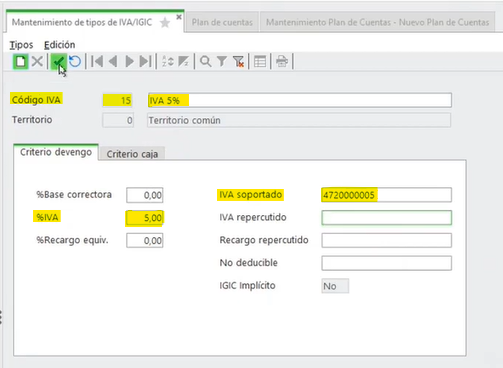Click the funnel Filter icon
The height and width of the screenshot is (368, 503).
pos(222,61)
